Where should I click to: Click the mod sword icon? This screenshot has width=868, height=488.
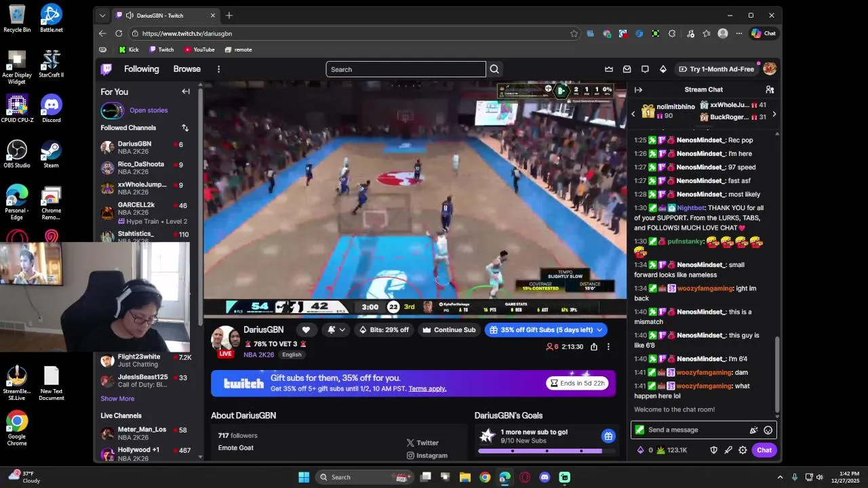tap(728, 450)
